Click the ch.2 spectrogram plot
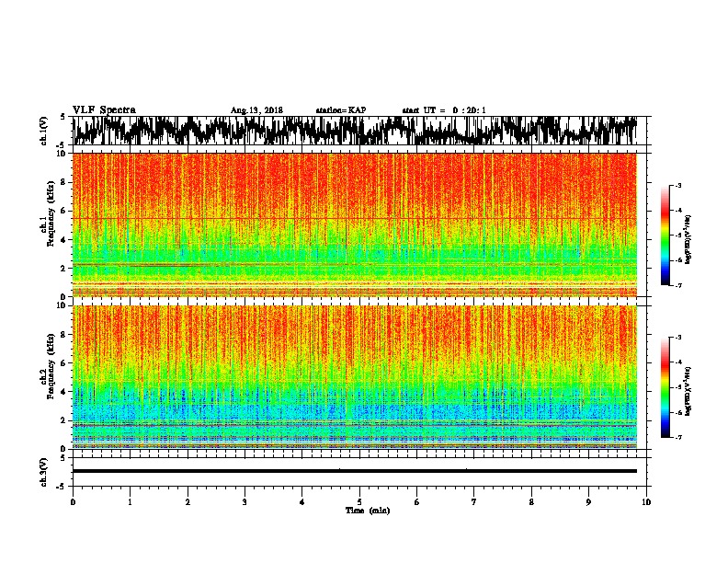Screen dimensions: 728x563 355,377
